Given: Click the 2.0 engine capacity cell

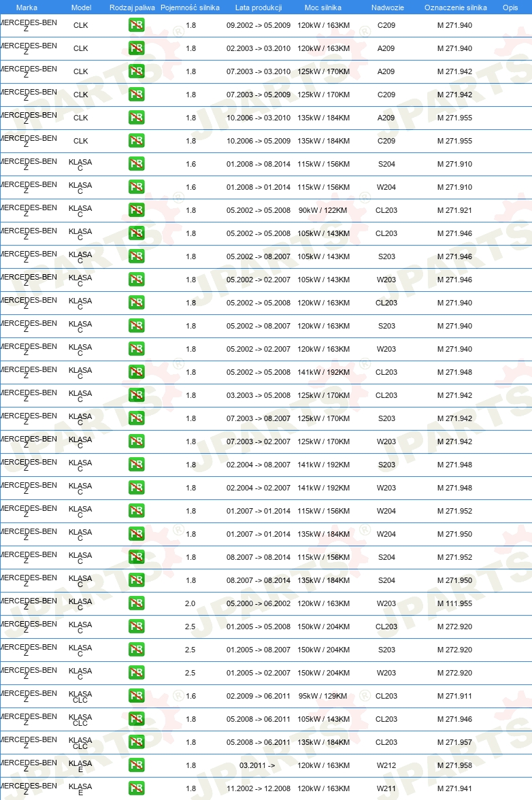Looking at the screenshot, I should (x=190, y=603).
